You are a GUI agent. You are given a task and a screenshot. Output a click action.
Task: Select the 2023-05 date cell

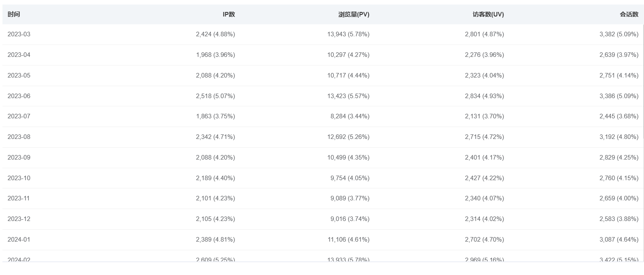point(19,75)
